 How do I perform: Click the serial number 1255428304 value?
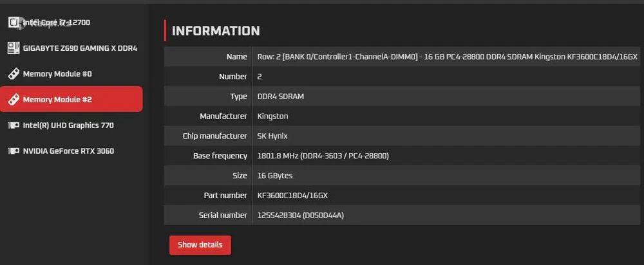point(301,215)
